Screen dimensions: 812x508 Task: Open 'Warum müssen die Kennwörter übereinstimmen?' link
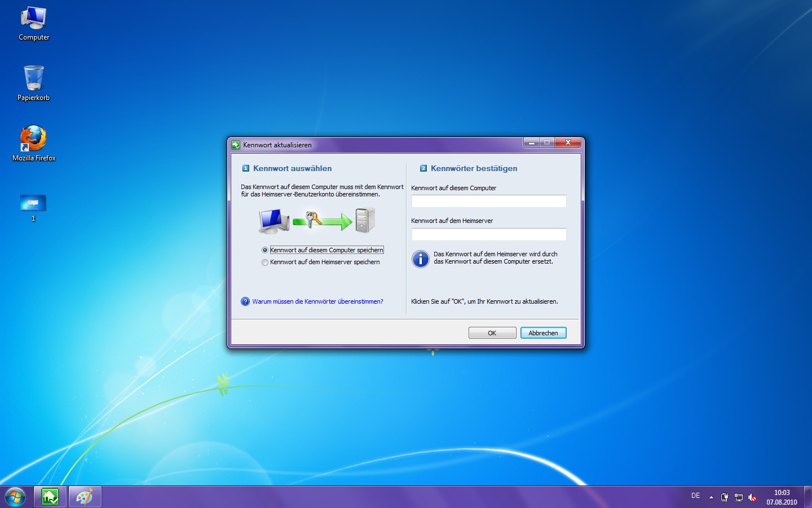pyautogui.click(x=317, y=301)
